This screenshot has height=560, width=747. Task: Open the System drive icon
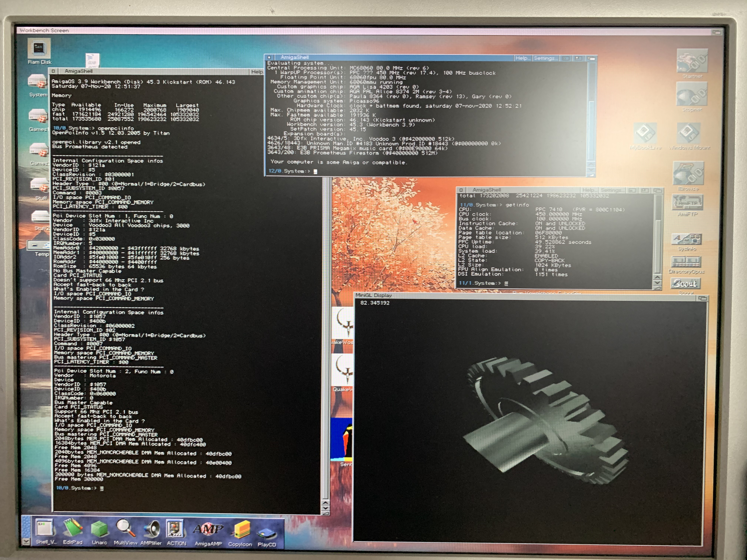pos(38,86)
